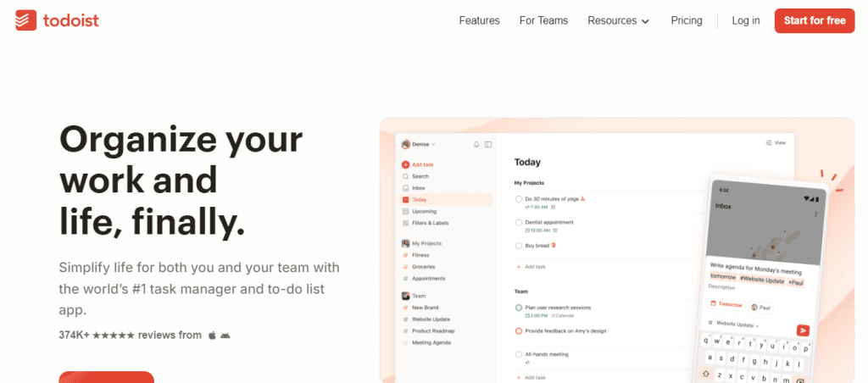
Task: Click the Android icon beside the reviews text
Action: tap(225, 335)
